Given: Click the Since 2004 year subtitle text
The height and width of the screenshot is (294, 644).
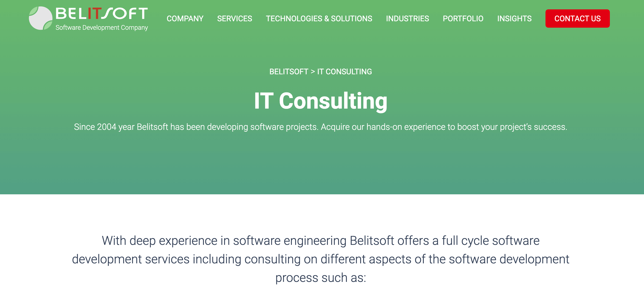Looking at the screenshot, I should pyautogui.click(x=321, y=127).
